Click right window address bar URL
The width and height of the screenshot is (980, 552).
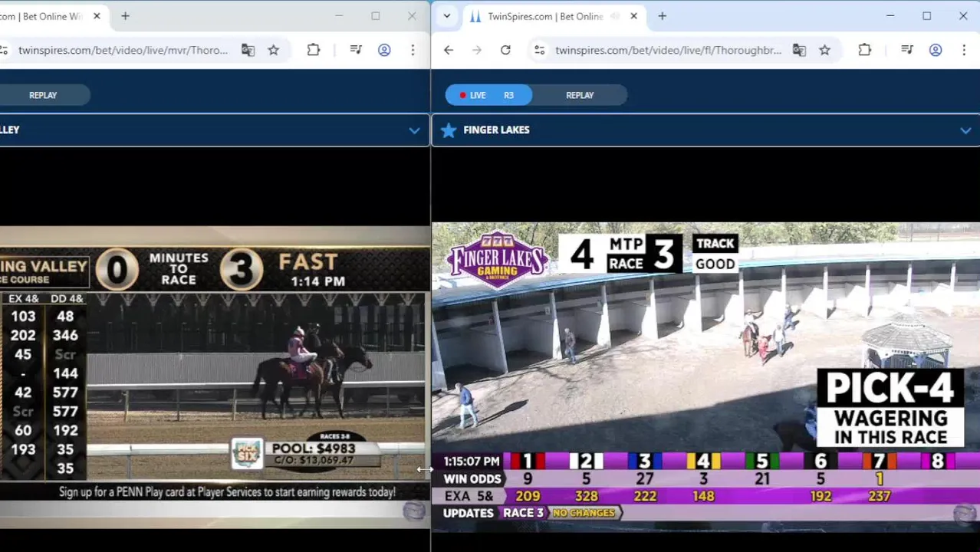[x=668, y=50]
